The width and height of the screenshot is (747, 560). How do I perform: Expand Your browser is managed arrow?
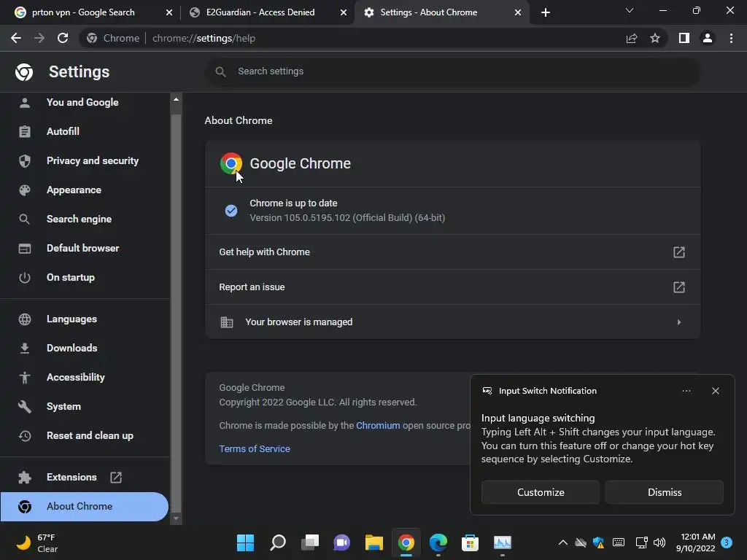(x=679, y=322)
